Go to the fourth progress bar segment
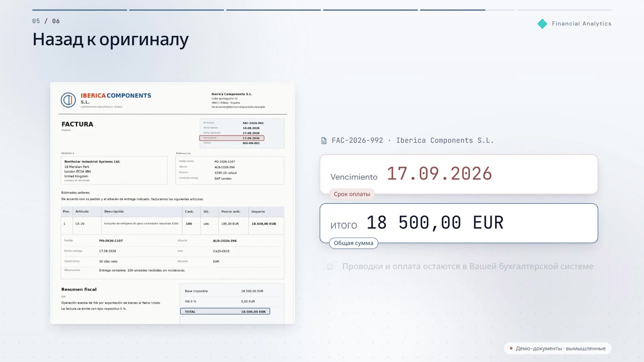The width and height of the screenshot is (644, 362). (370, 10)
